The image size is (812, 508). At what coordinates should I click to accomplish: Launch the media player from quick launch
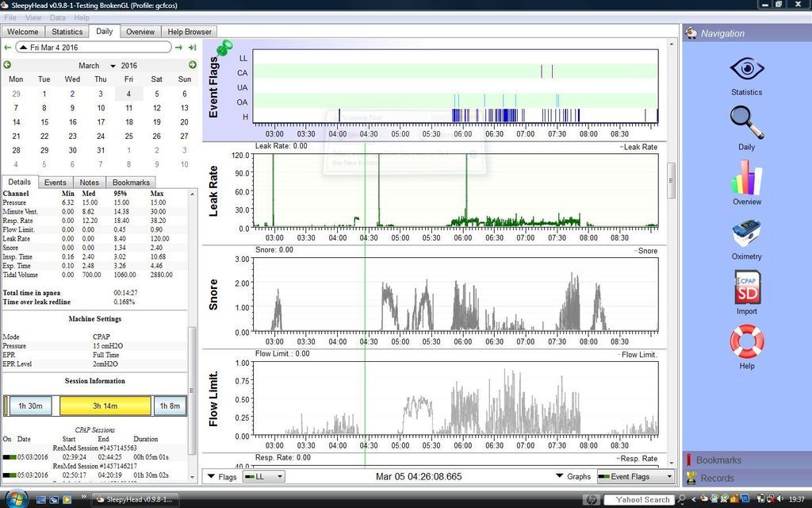coord(67,500)
